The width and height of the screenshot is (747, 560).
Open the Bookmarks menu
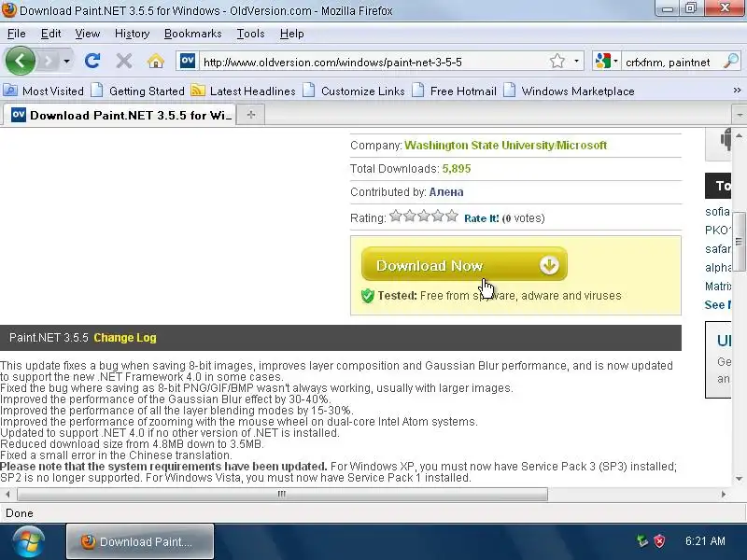(192, 34)
